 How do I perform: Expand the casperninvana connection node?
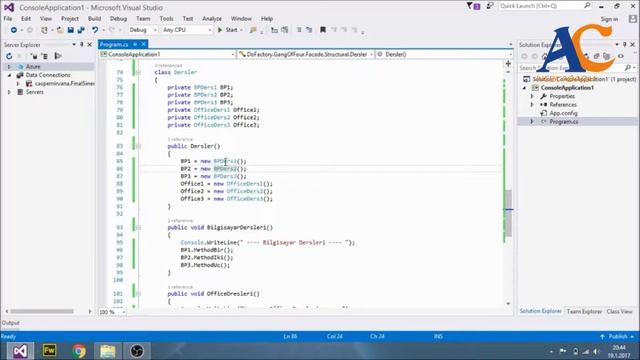(x=18, y=84)
